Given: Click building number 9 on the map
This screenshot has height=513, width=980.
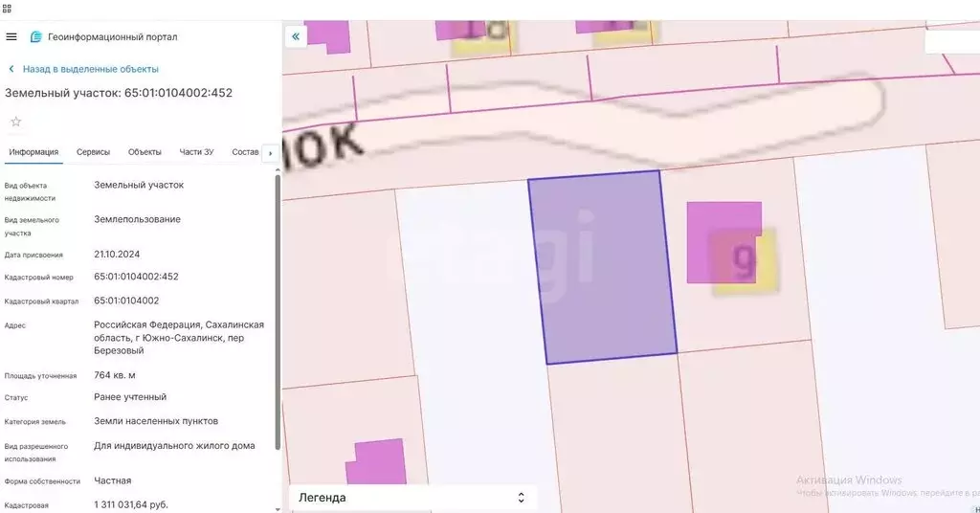Looking at the screenshot, I should pos(744,258).
